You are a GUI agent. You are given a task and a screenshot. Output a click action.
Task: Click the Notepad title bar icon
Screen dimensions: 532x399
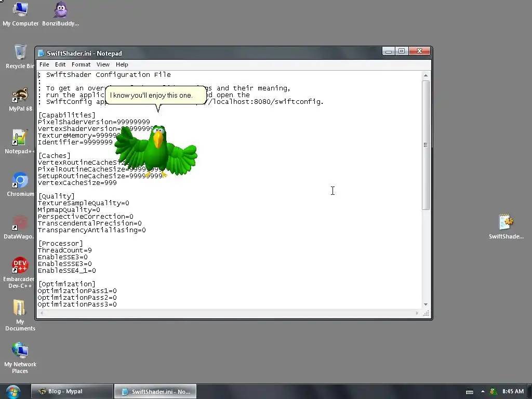41,54
